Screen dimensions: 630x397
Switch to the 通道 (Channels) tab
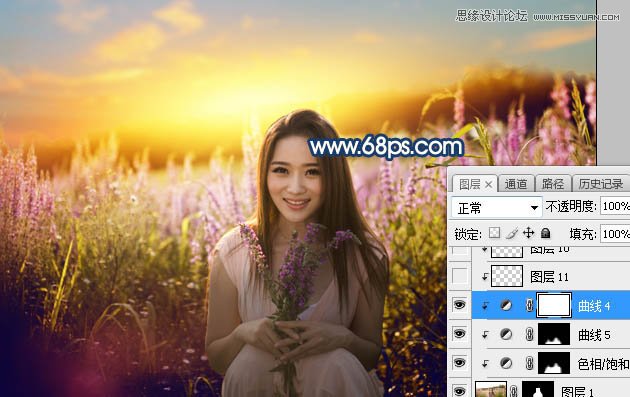point(516,184)
